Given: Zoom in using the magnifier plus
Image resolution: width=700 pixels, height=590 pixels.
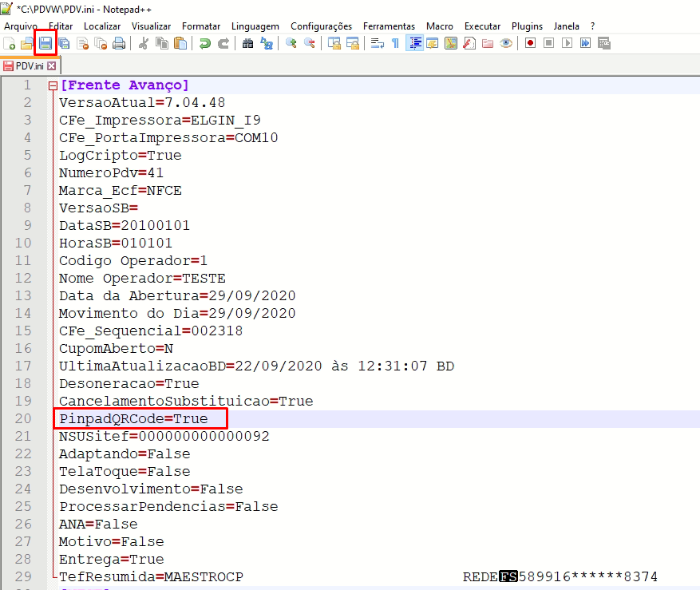Looking at the screenshot, I should click(291, 43).
